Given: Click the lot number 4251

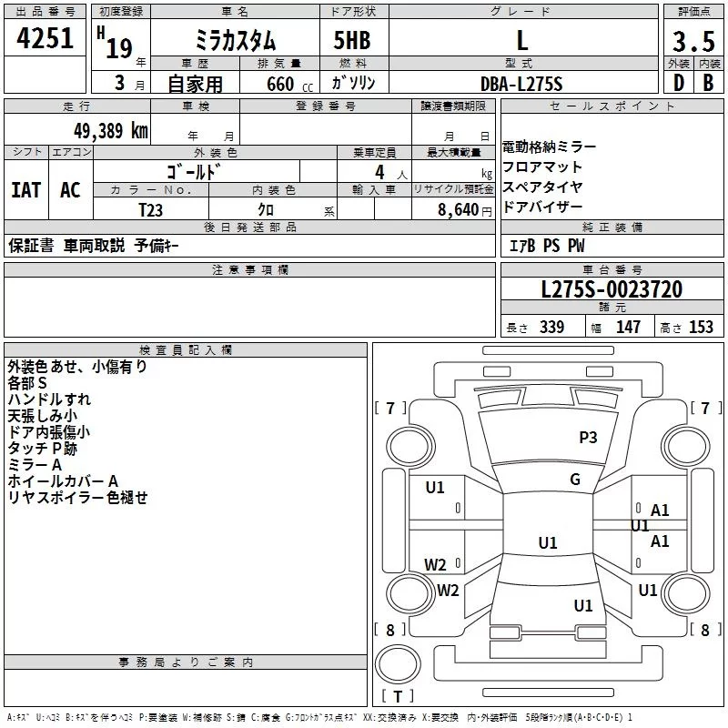Looking at the screenshot, I should click(x=45, y=38).
